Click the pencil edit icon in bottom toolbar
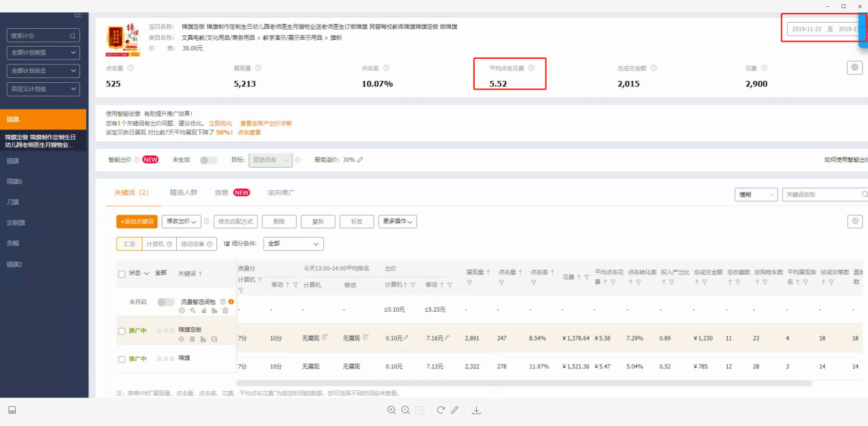 454,410
